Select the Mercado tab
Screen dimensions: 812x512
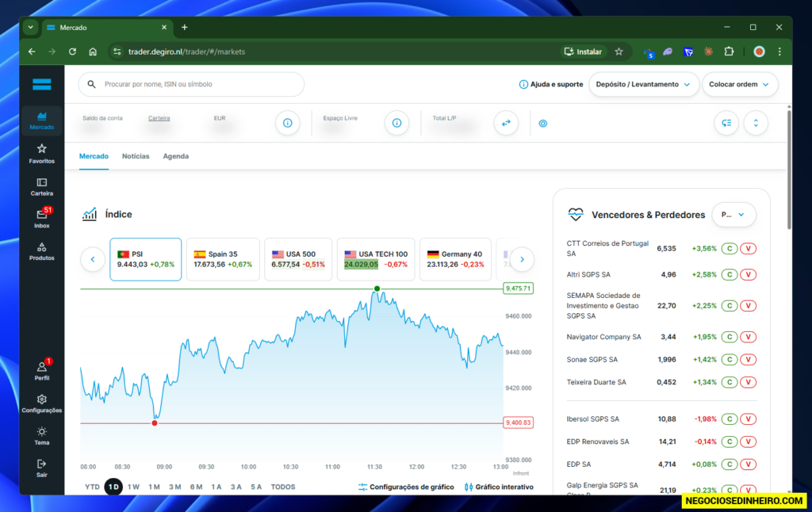[94, 156]
